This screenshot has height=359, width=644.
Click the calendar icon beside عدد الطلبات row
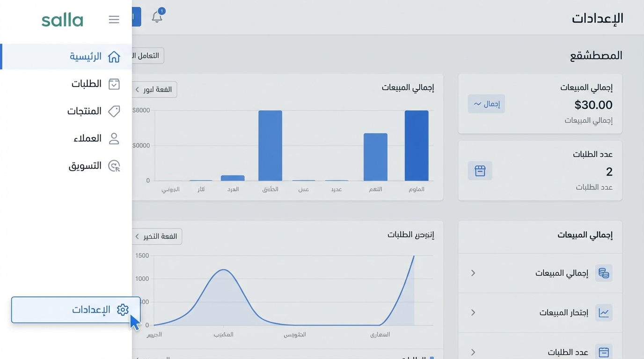click(x=604, y=352)
